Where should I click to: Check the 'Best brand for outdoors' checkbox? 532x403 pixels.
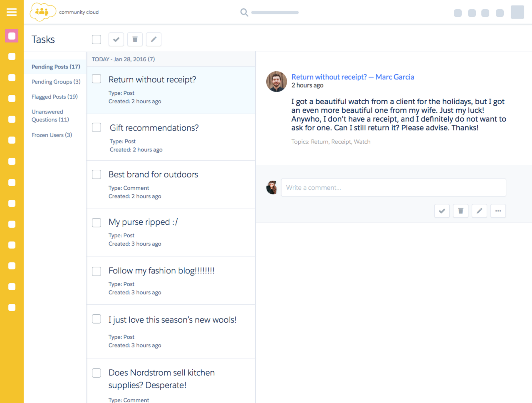click(x=97, y=174)
